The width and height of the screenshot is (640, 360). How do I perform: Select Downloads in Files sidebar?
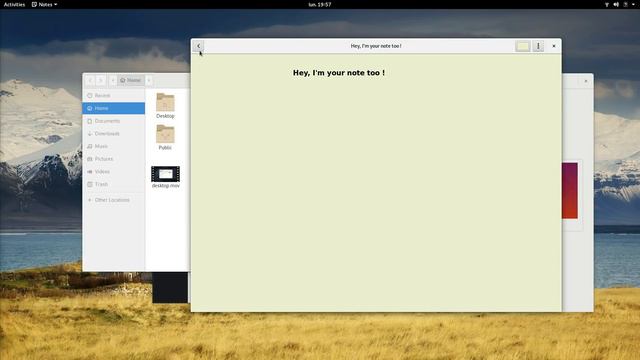113,134
